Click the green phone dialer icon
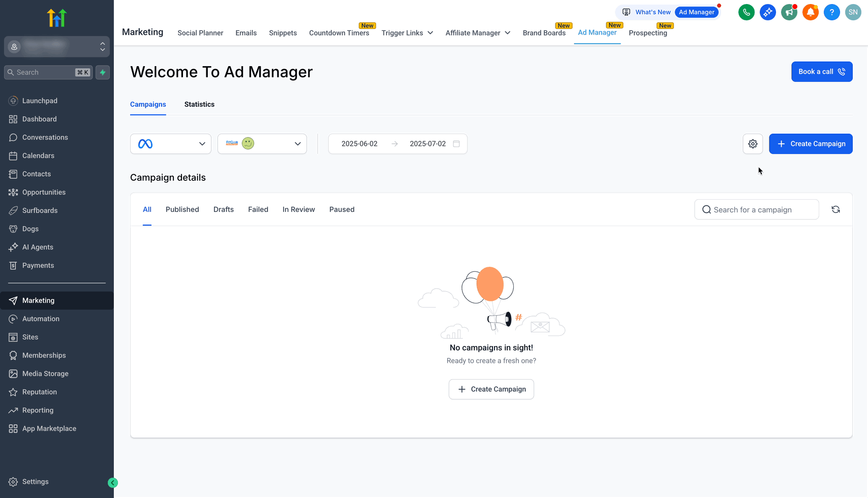Viewport: 868px width, 498px height. pos(746,12)
